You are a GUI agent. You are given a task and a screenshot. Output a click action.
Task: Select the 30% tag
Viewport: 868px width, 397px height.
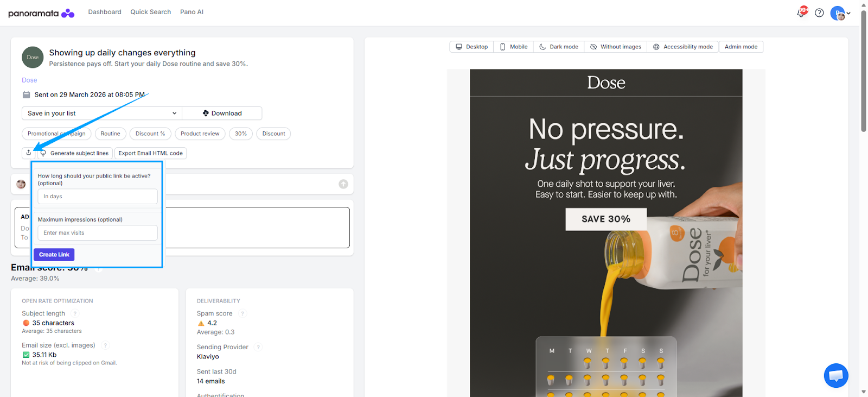241,134
